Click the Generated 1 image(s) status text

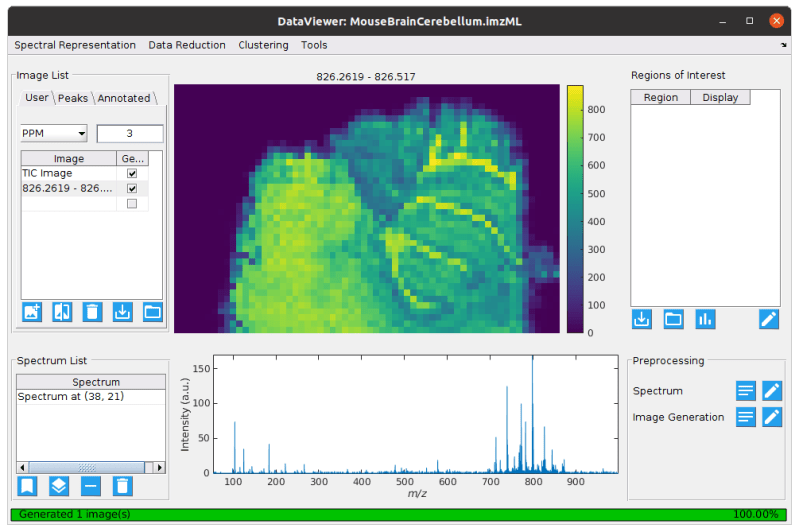(74, 514)
